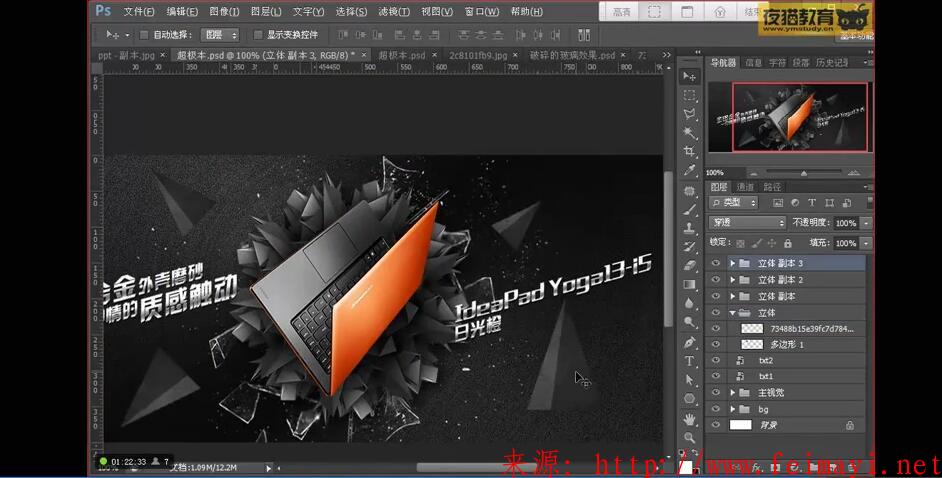Select the Brush tool

click(x=689, y=210)
